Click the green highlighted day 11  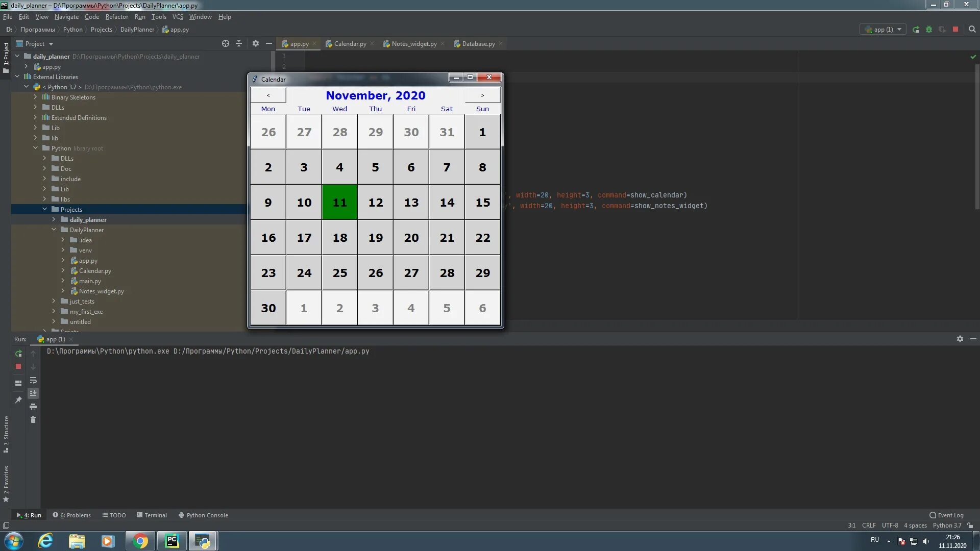coord(340,203)
